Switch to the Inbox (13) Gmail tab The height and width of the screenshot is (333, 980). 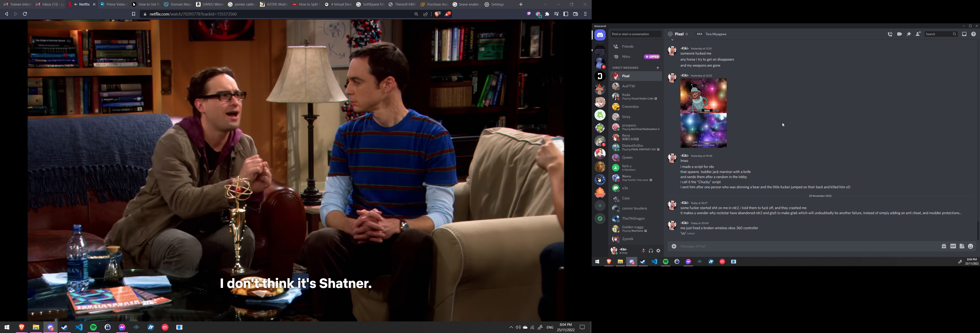point(49,5)
